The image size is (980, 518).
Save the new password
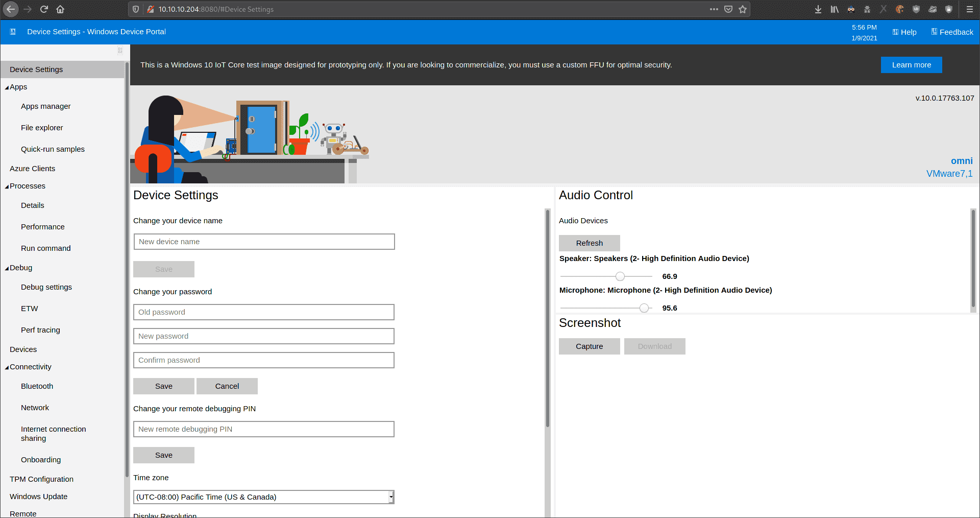[x=164, y=386]
